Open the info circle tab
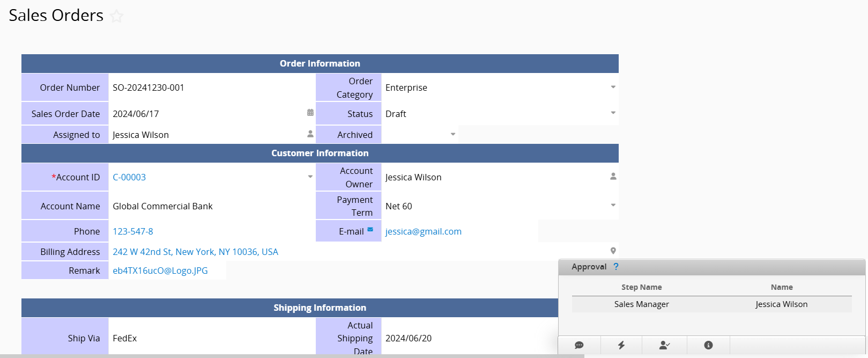The height and width of the screenshot is (358, 868). point(708,345)
